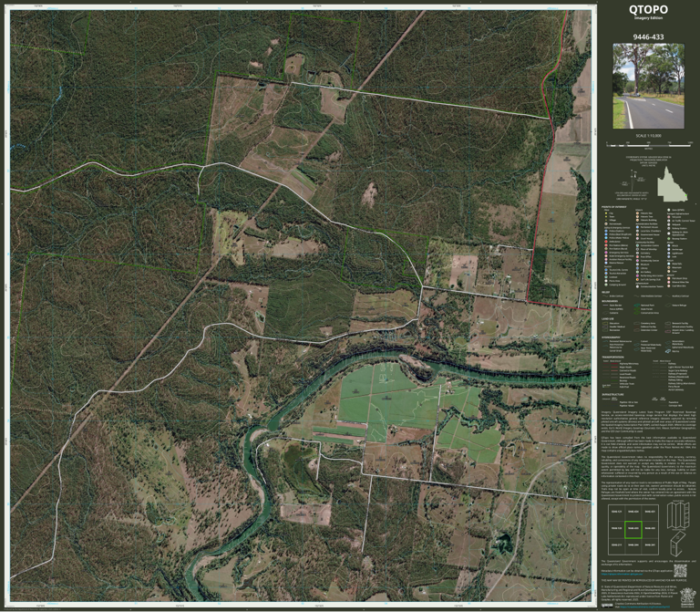Click the QTOPO title heading

(648, 9)
